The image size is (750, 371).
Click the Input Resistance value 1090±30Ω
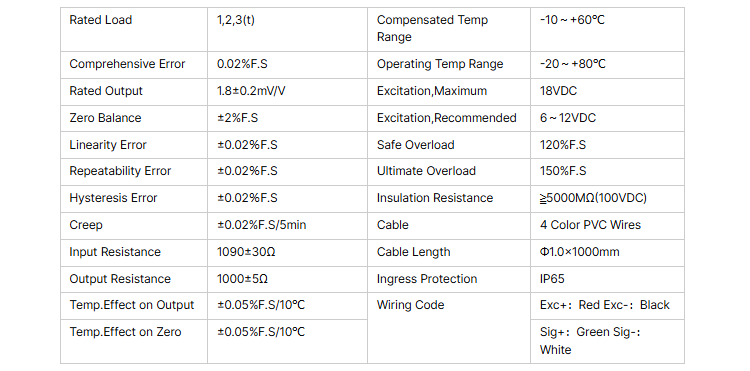tap(246, 252)
